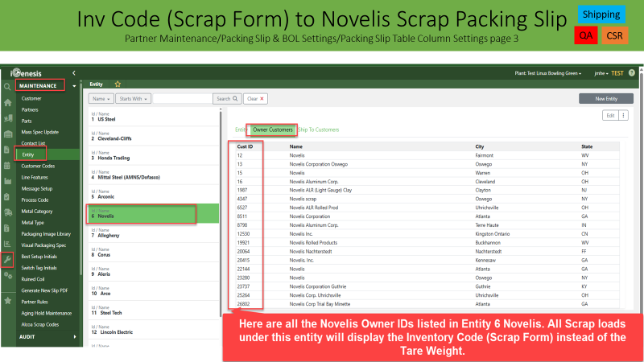
Task: Collapse the sidebar with chevron arrow
Action: 74,73
